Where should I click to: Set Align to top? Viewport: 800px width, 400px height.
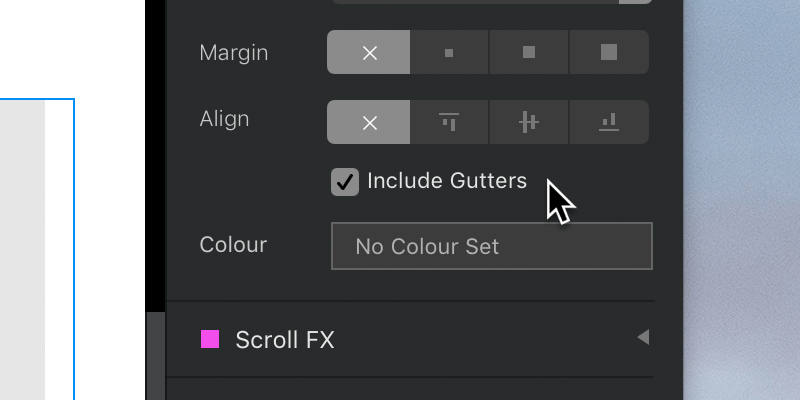tap(449, 122)
